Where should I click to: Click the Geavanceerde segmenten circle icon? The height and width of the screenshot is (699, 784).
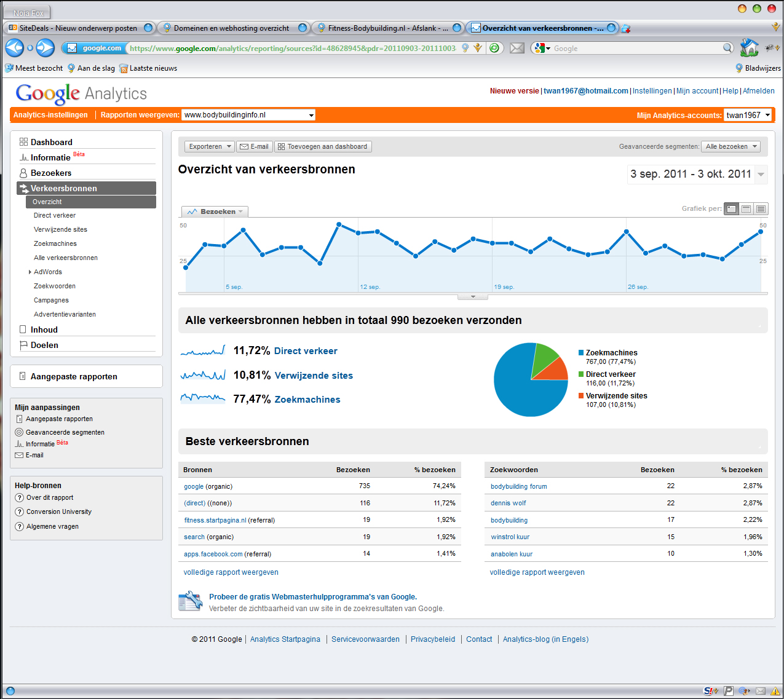19,432
